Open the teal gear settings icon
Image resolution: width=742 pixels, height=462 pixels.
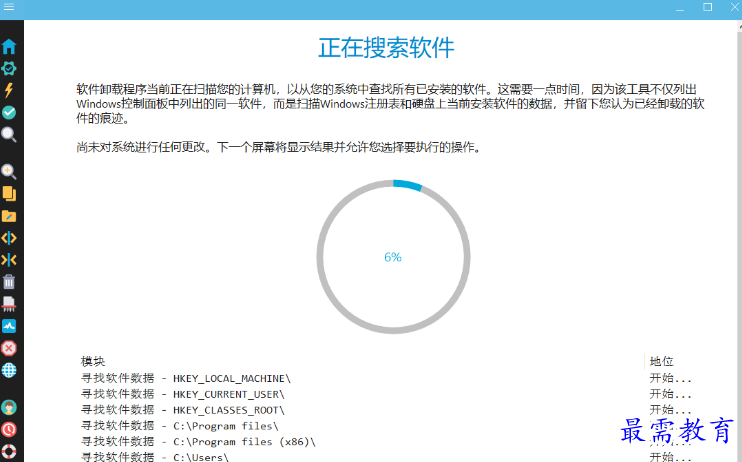[9, 69]
